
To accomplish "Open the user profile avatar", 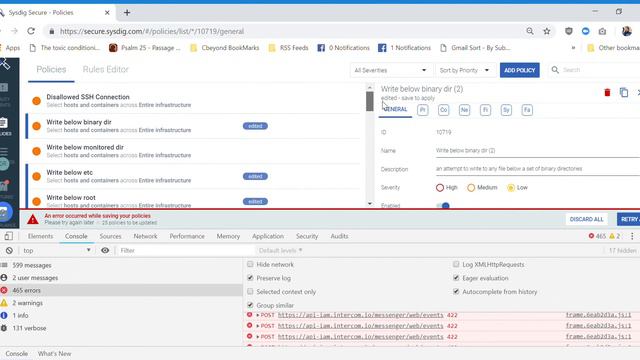I will click(627, 31).
